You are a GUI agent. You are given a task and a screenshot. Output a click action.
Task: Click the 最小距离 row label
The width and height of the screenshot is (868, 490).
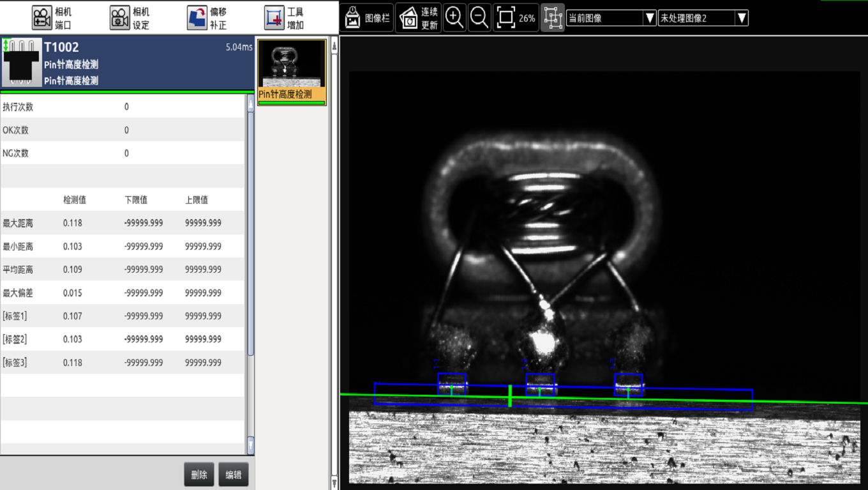click(x=18, y=247)
